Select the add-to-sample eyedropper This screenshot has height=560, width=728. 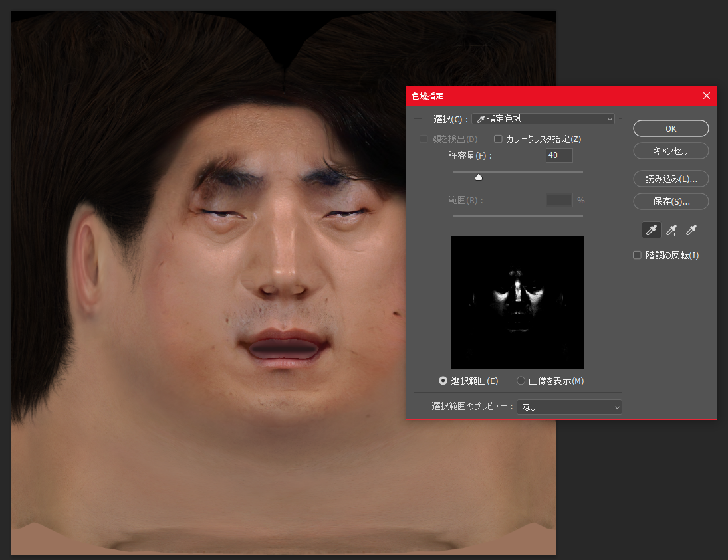pyautogui.click(x=671, y=230)
